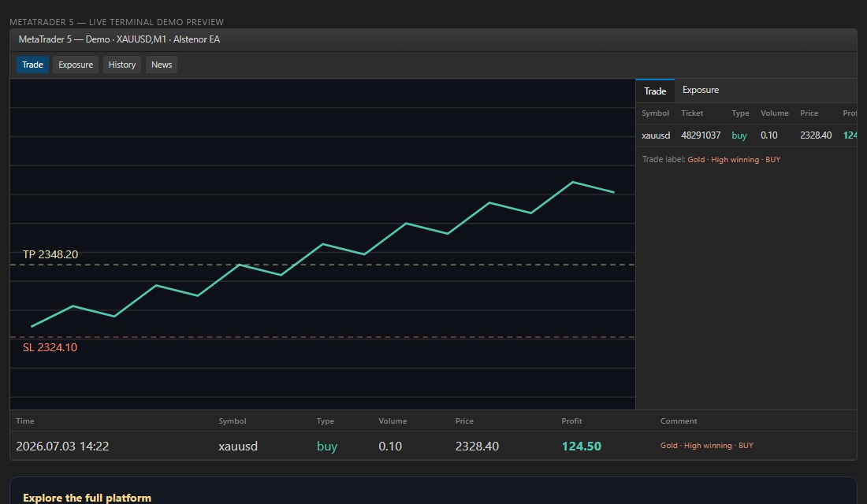
Task: Click 0.10 volume in right panel row
Action: pos(769,135)
